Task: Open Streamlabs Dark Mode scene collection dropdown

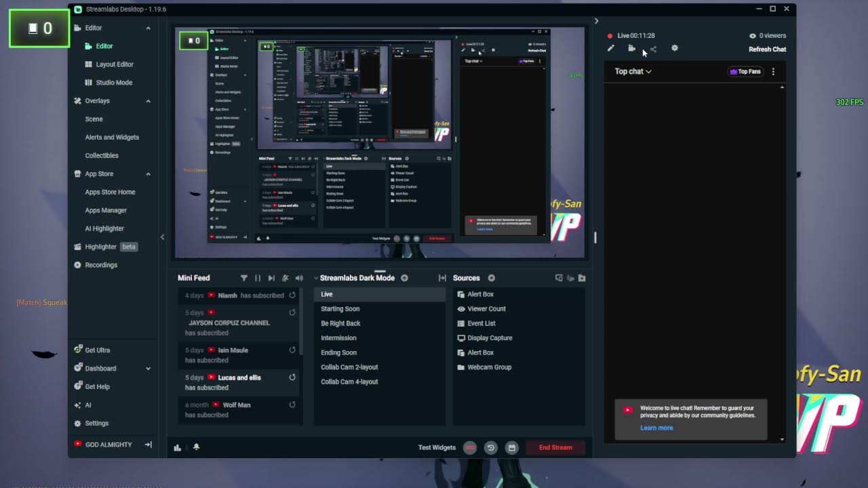Action: pos(354,278)
